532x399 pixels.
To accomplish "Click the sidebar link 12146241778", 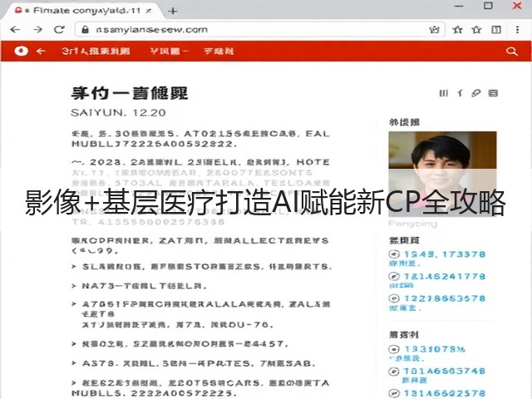I will pyautogui.click(x=445, y=277).
